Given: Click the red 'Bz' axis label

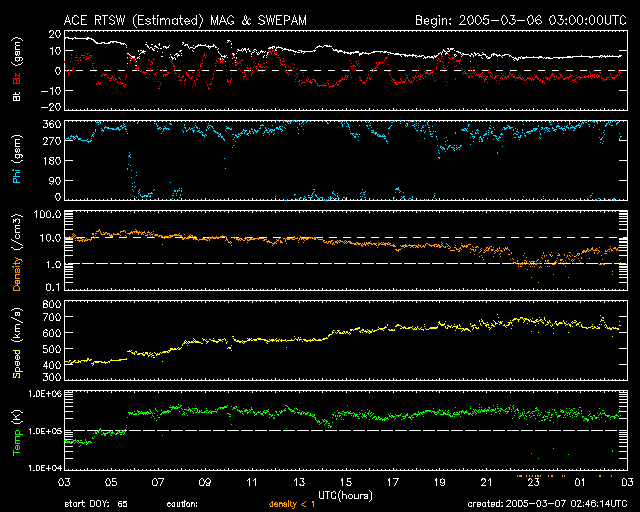Looking at the screenshot, I should click(x=17, y=78).
